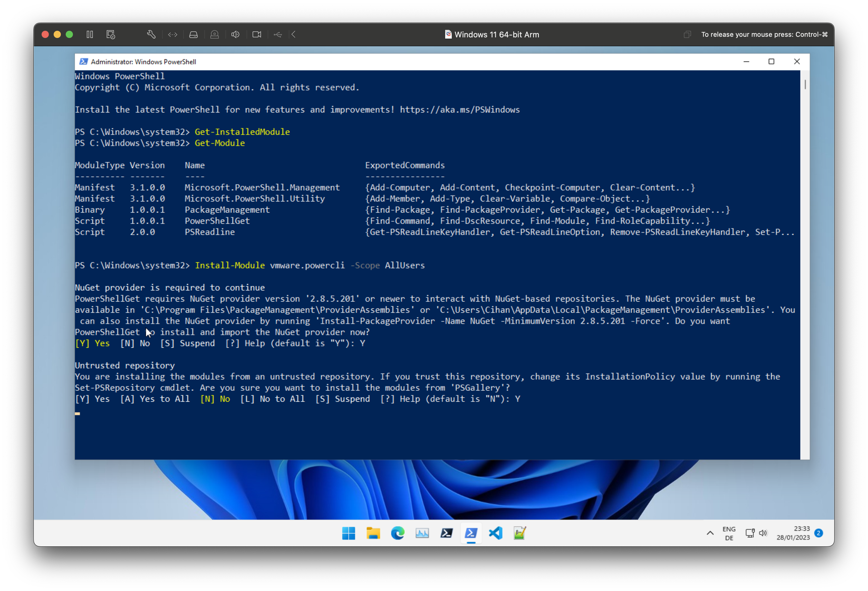Click the 'Untrusted repository' heading
868x591 pixels.
point(125,366)
